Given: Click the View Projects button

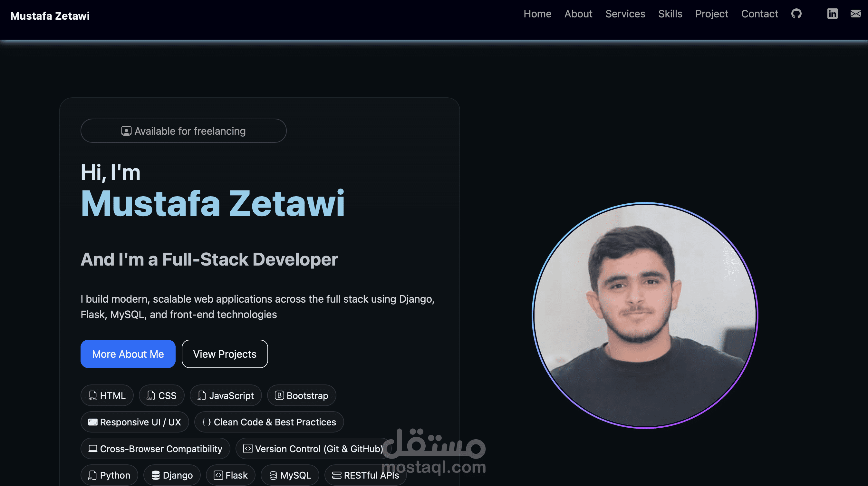Looking at the screenshot, I should point(225,354).
